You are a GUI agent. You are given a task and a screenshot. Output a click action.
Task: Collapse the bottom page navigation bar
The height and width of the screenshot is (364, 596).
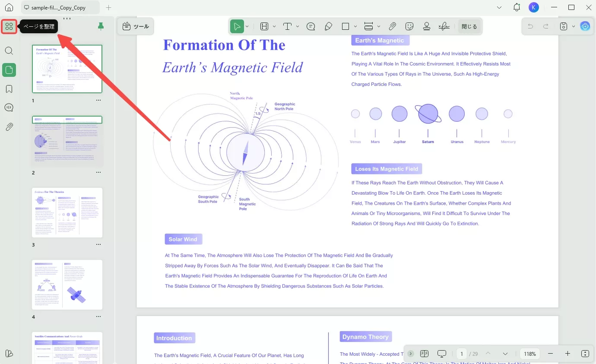(x=411, y=354)
